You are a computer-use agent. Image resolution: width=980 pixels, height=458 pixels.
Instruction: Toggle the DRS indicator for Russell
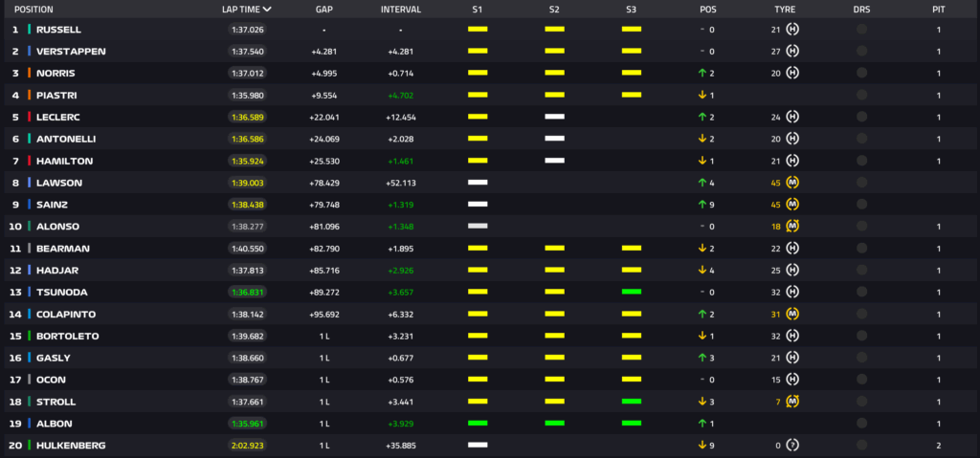click(861, 30)
